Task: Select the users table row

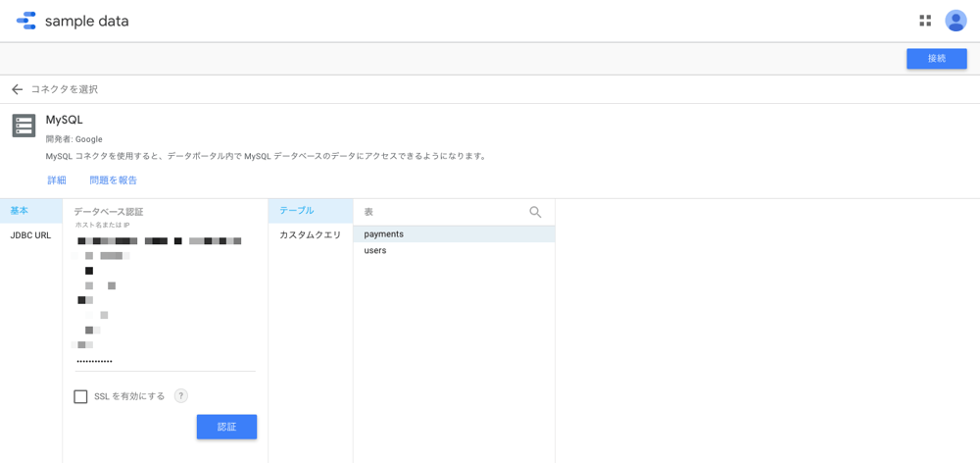Action: (454, 250)
